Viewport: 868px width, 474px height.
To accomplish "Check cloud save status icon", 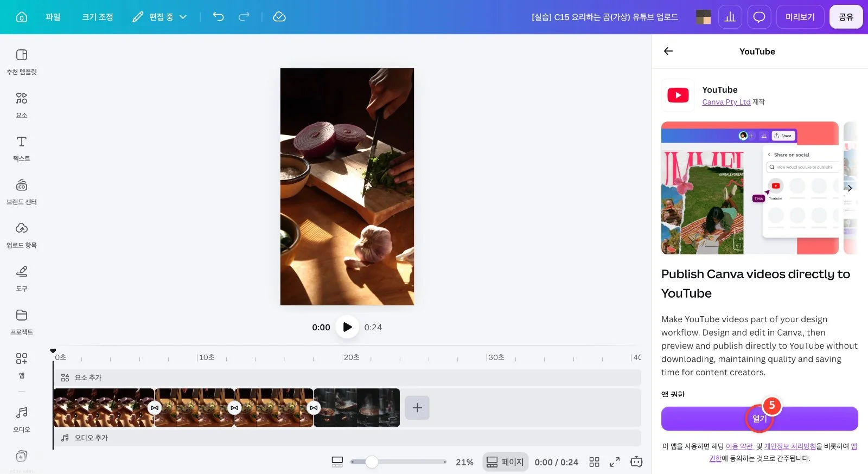I will point(279,17).
